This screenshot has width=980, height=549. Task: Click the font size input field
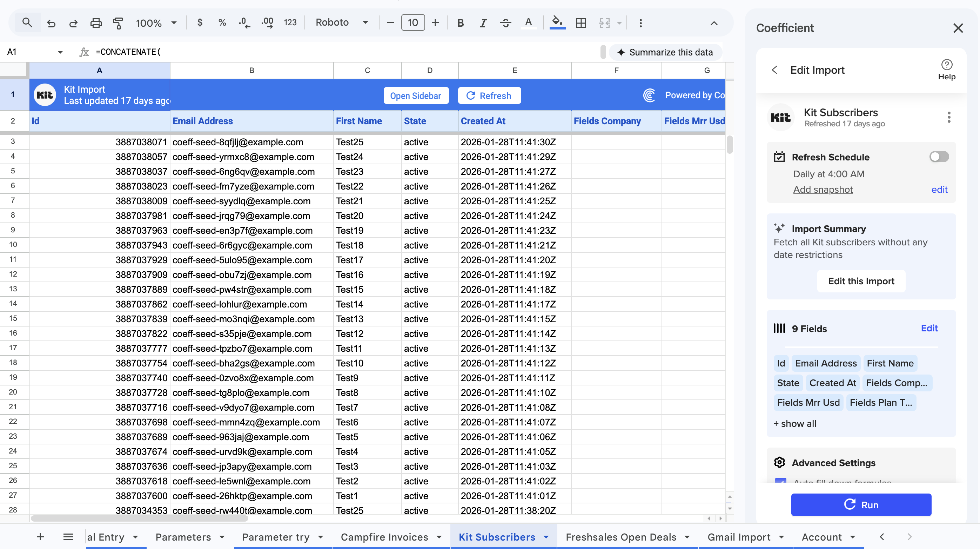413,23
